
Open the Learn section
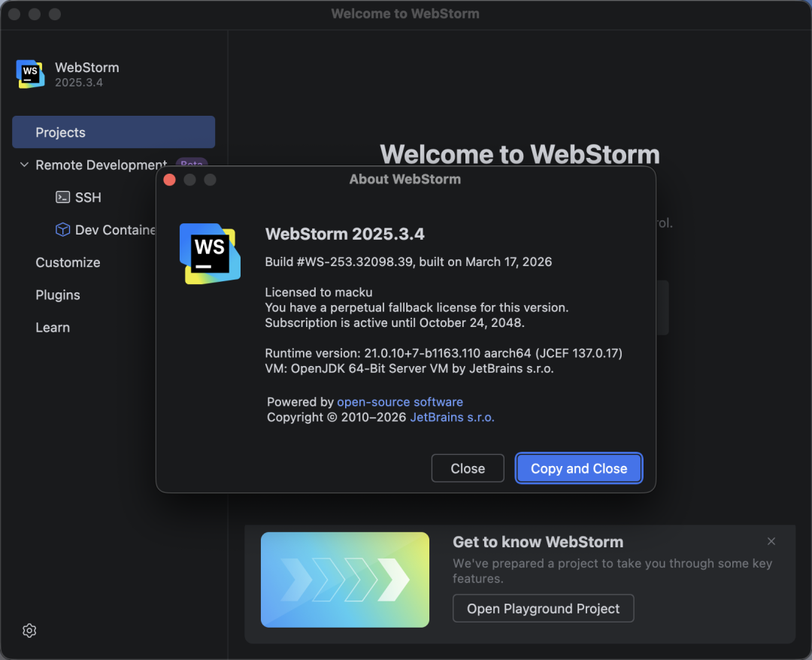coord(53,328)
